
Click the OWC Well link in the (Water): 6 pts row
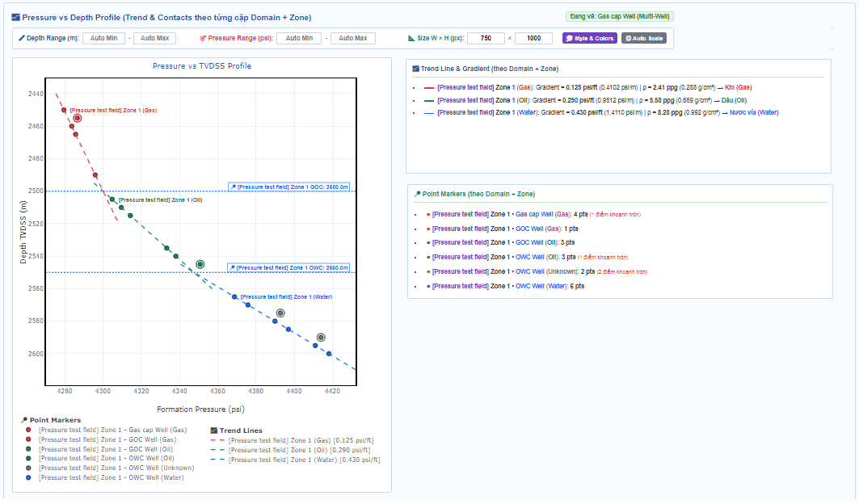tap(530, 286)
